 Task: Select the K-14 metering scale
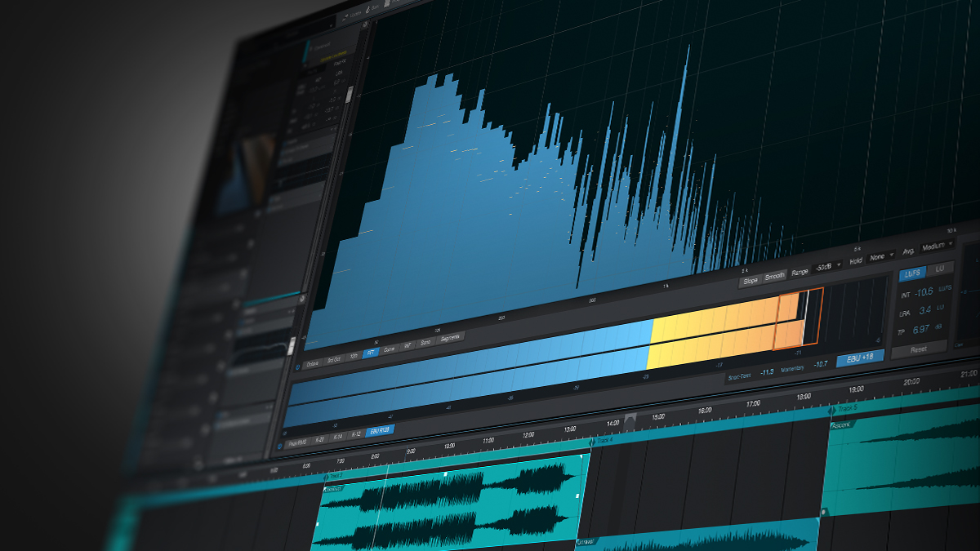336,436
